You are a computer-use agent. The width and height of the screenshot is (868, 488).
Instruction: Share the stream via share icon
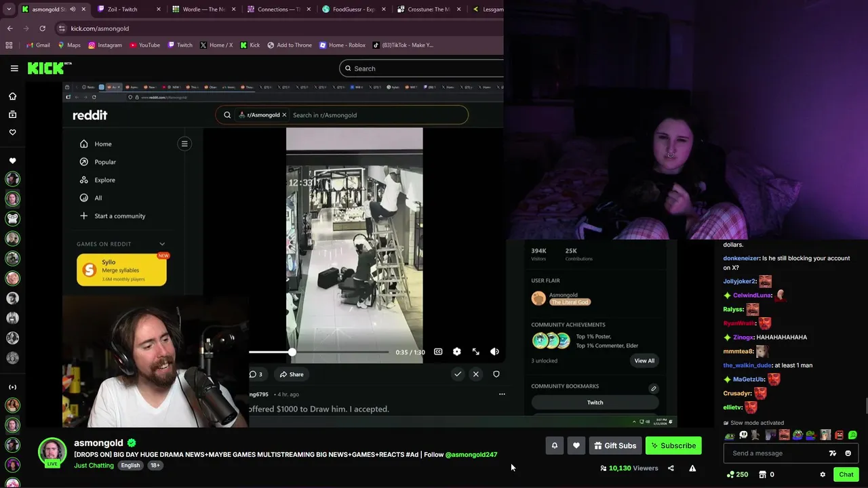(671, 468)
